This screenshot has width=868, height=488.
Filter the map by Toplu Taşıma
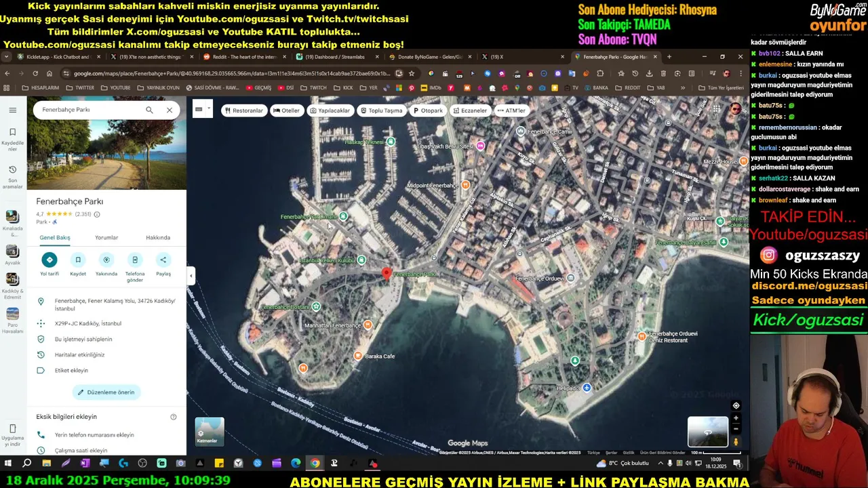(x=381, y=110)
